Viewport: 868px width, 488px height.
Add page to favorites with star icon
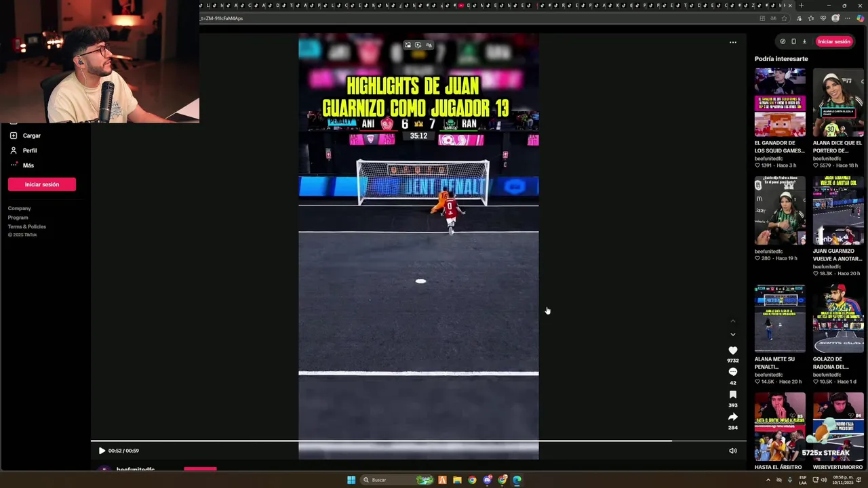click(x=785, y=18)
